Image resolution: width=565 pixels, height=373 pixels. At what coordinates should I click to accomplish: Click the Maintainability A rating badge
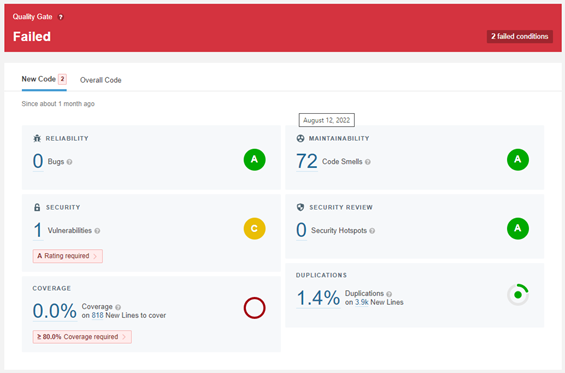[518, 159]
